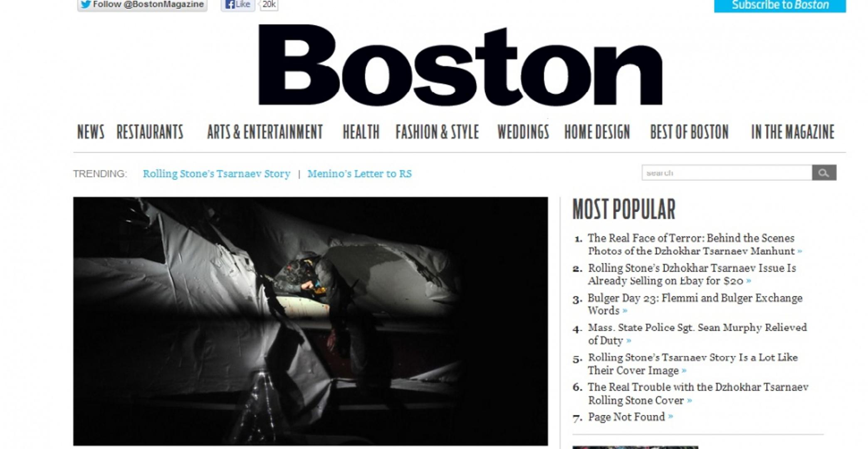Image resolution: width=868 pixels, height=449 pixels.
Task: Open trending Rolling Stone's Tsarnaev Story link
Action: (x=216, y=174)
